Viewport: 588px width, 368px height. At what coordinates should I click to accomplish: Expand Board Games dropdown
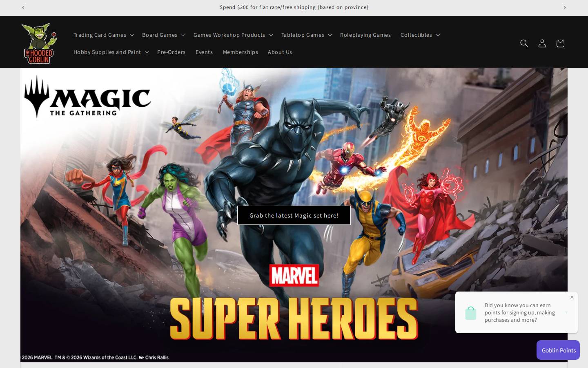point(164,35)
